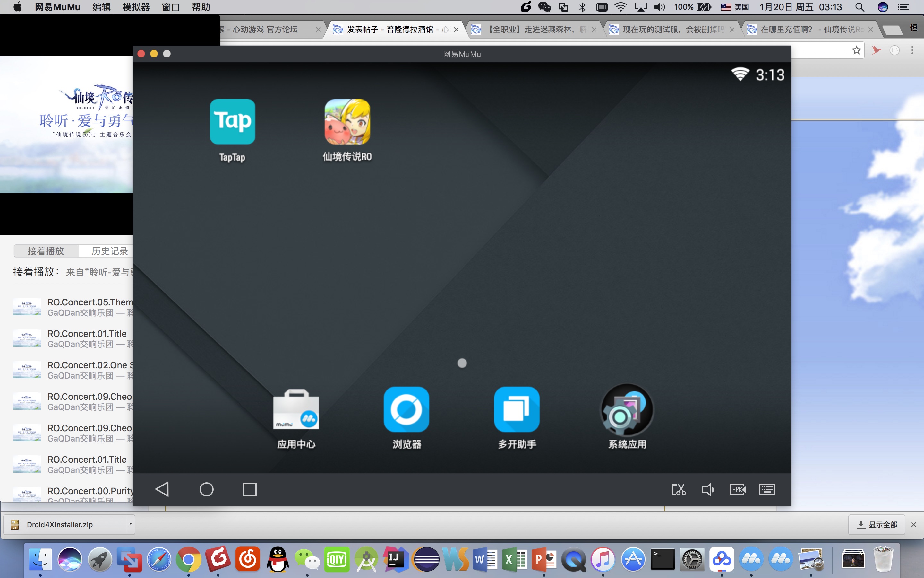The image size is (924, 578).
Task: Click the Bluetooth menu bar icon
Action: click(x=582, y=7)
